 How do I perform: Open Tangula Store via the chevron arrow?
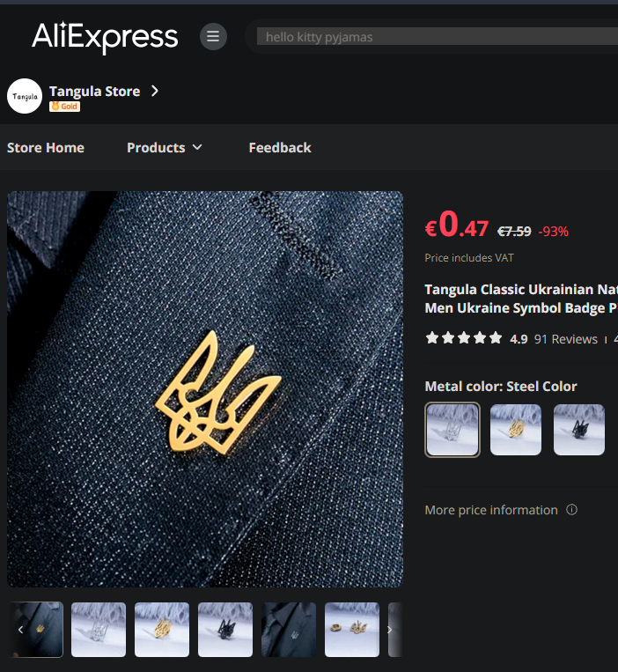pos(155,91)
